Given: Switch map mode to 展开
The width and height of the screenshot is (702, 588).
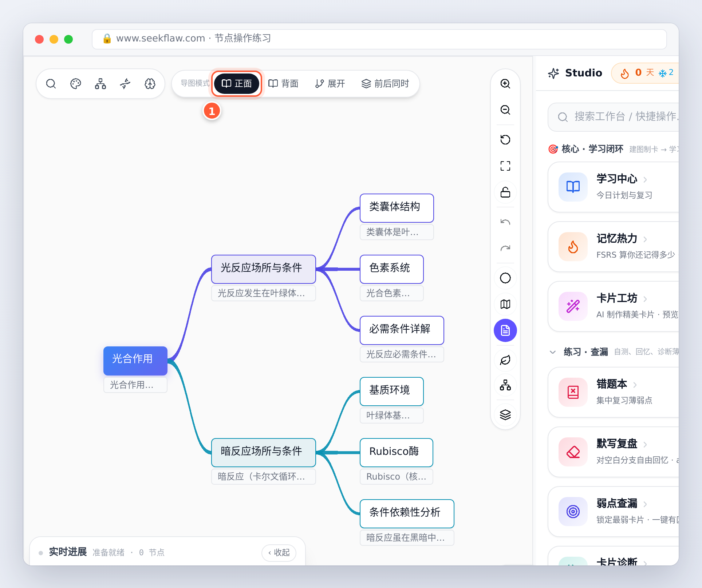Looking at the screenshot, I should [x=330, y=84].
